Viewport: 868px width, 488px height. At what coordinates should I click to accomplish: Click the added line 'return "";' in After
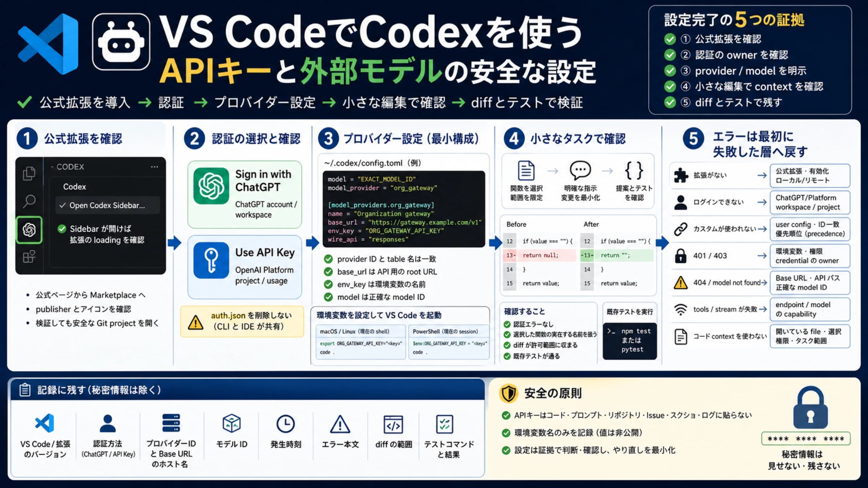tap(617, 255)
